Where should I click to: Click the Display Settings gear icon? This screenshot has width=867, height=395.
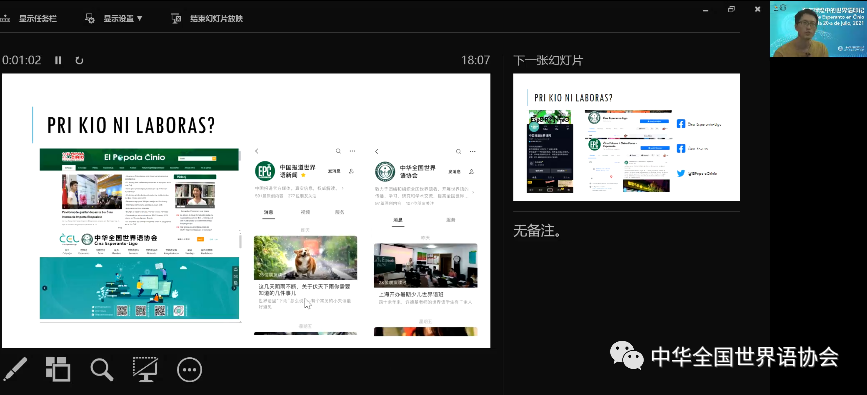[90, 18]
